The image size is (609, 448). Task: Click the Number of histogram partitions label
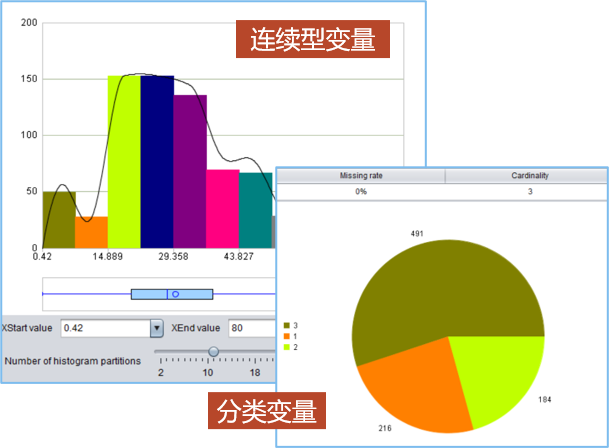pos(73,361)
